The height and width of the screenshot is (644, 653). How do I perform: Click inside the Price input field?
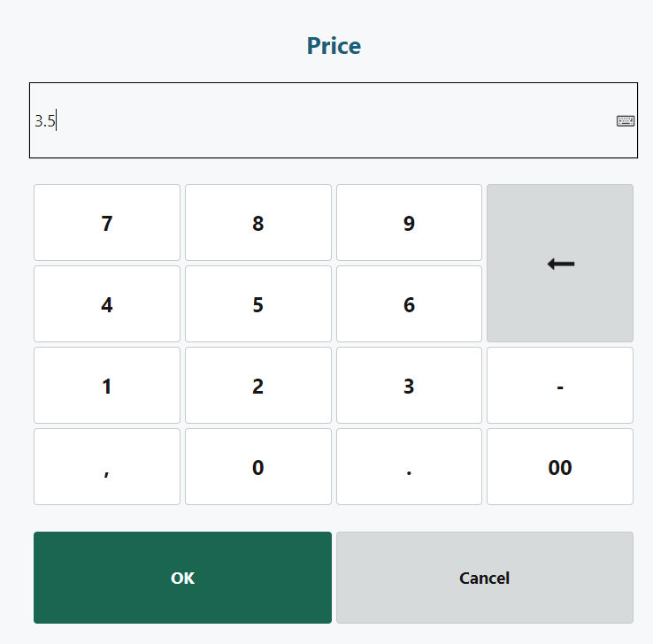point(319,121)
